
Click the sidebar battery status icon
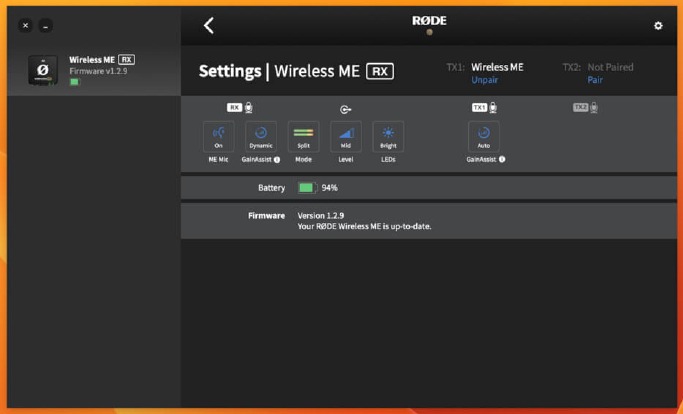tap(74, 82)
